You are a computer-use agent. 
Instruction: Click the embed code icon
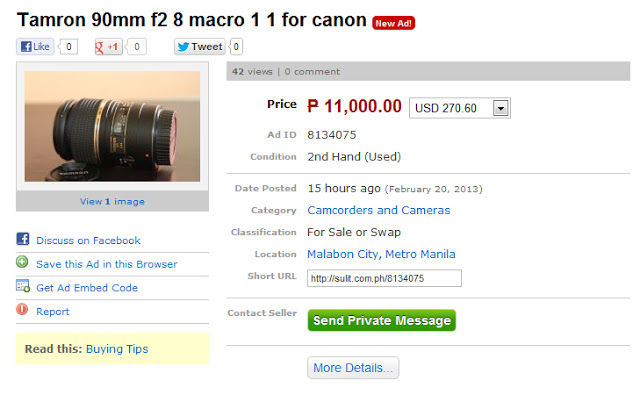pos(23,286)
